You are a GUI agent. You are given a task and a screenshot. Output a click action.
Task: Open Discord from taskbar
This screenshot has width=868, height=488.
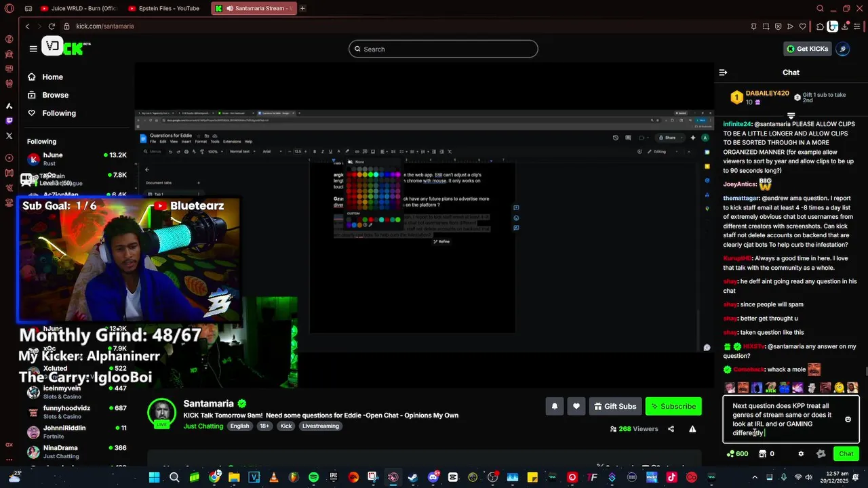(x=433, y=477)
